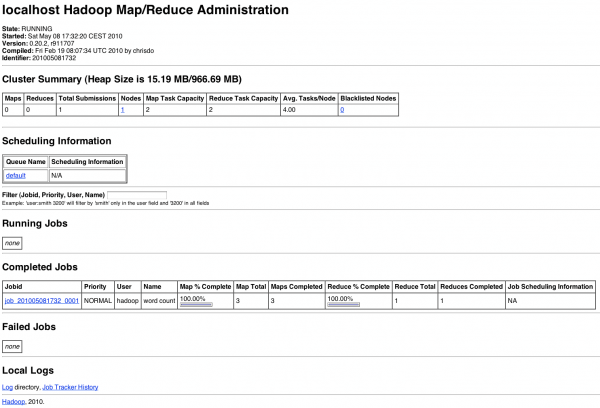
Task: Click the 'Avg. Tasks/Node' column header
Action: click(309, 98)
